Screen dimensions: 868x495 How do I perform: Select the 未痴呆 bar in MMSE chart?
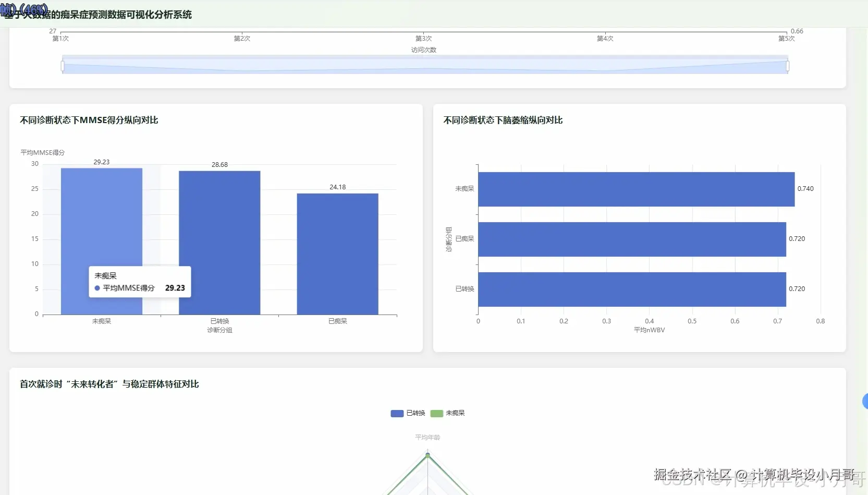click(102, 241)
